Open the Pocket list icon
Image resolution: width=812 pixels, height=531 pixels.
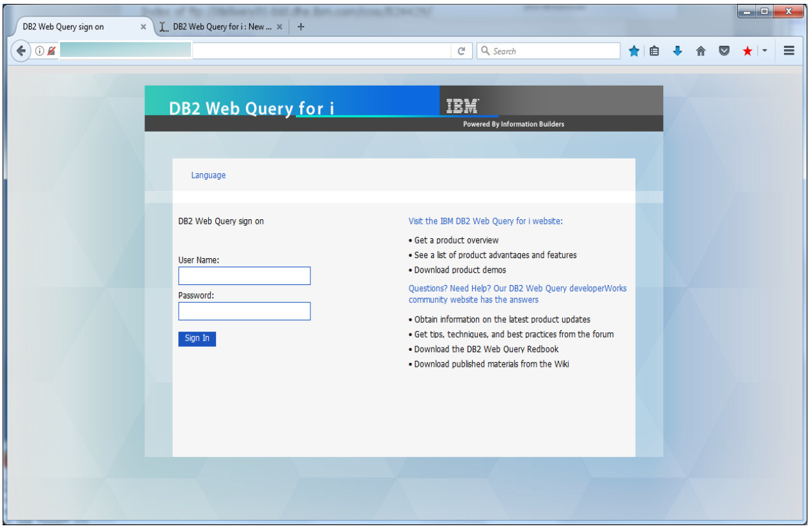click(724, 50)
